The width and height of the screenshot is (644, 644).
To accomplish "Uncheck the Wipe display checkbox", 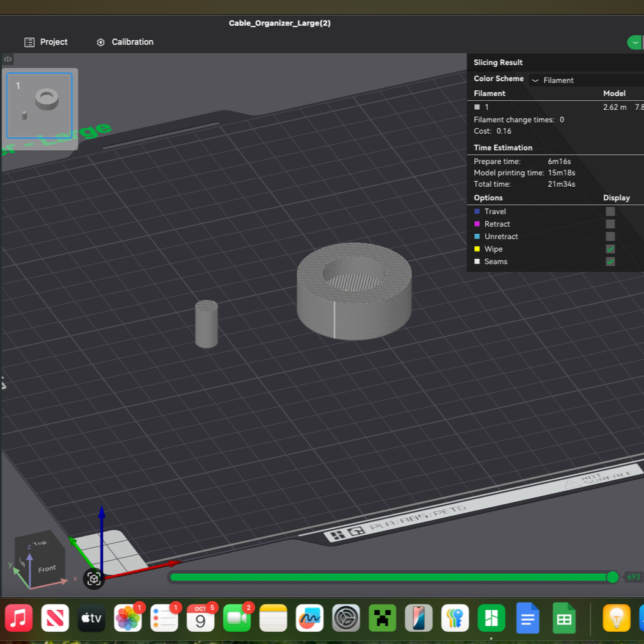I will 610,249.
